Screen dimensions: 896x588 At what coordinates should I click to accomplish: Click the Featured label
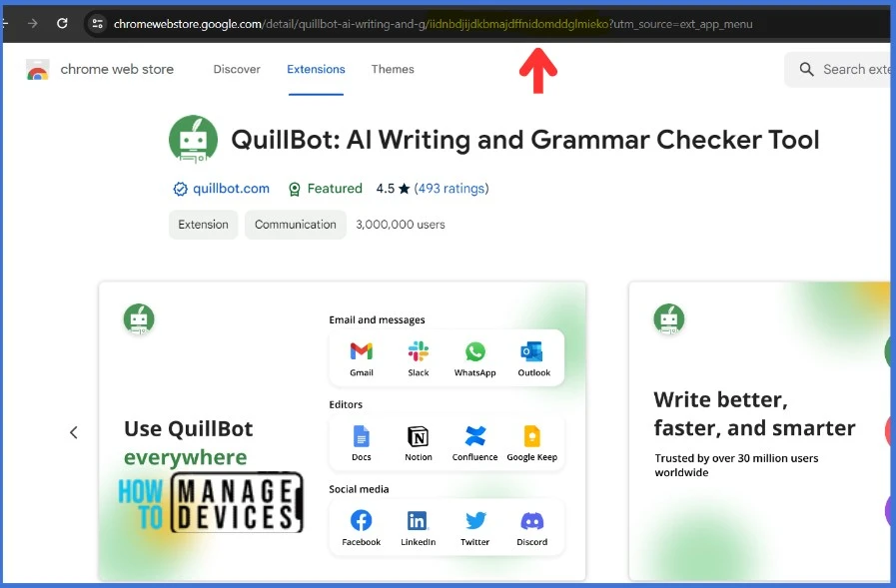(335, 189)
